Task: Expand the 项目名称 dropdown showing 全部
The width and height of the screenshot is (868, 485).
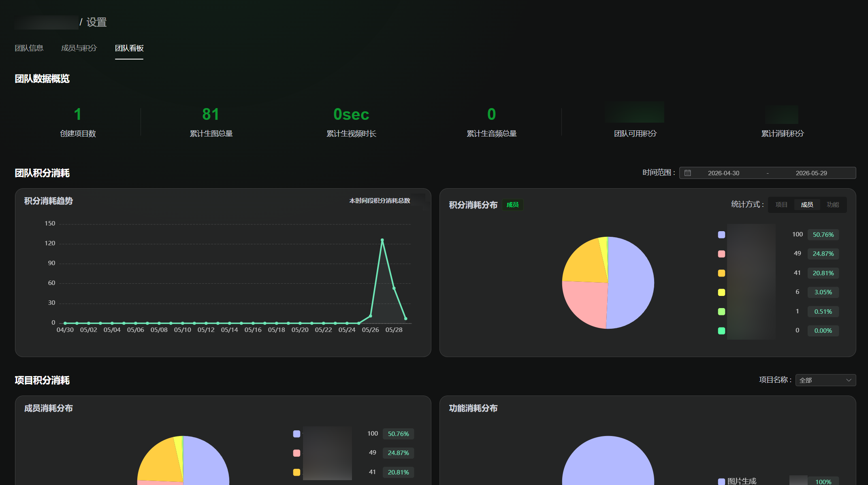Action: click(x=825, y=380)
